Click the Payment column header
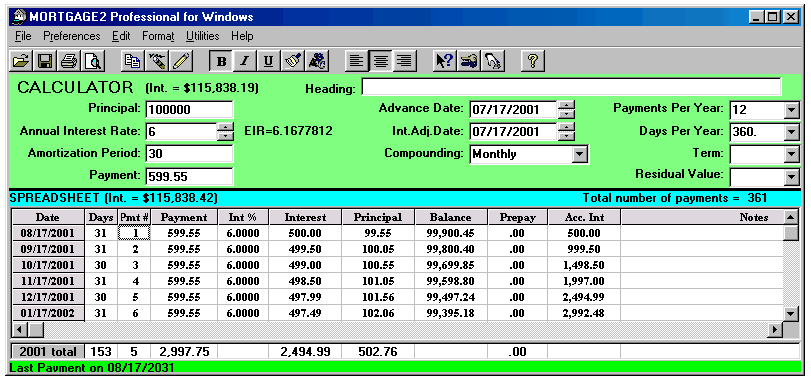Viewport: 811px width, 380px height. click(184, 217)
